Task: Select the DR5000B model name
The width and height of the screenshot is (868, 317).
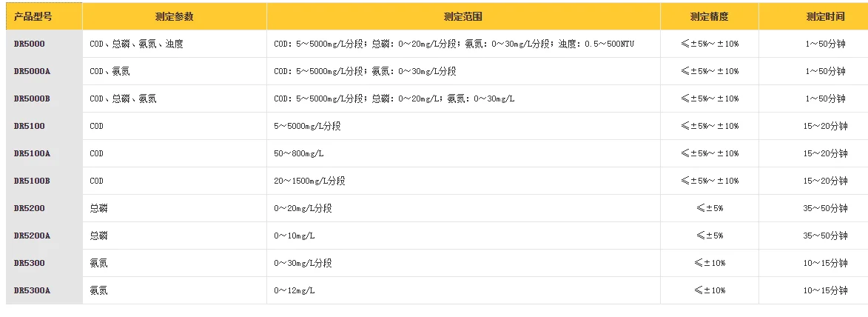Action: 32,99
